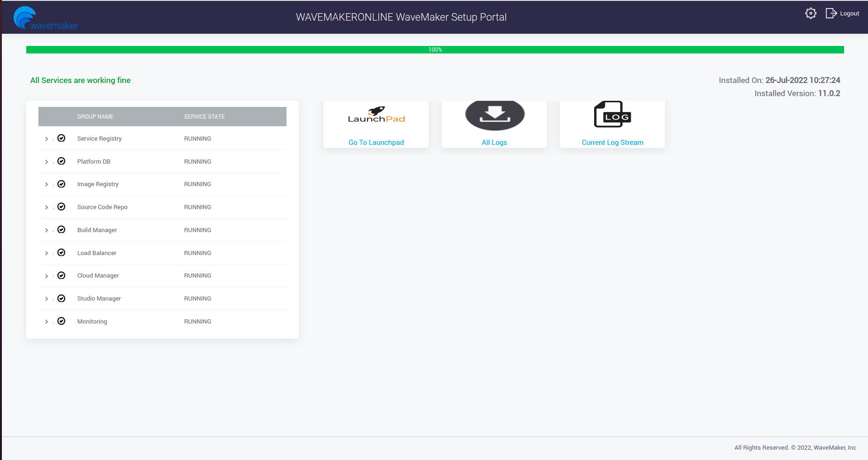Image resolution: width=868 pixels, height=460 pixels.
Task: Expand the Load Balancer group
Action: tap(46, 253)
